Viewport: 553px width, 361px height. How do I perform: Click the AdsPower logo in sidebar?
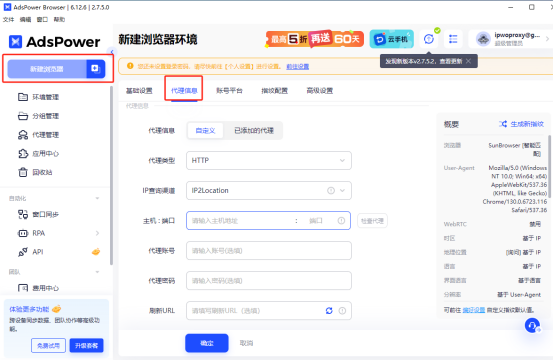54,42
